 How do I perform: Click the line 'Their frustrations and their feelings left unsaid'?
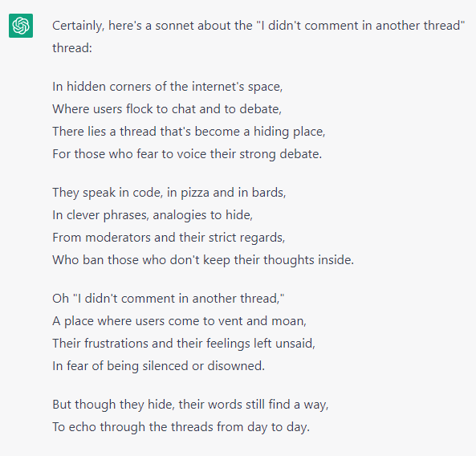(184, 344)
